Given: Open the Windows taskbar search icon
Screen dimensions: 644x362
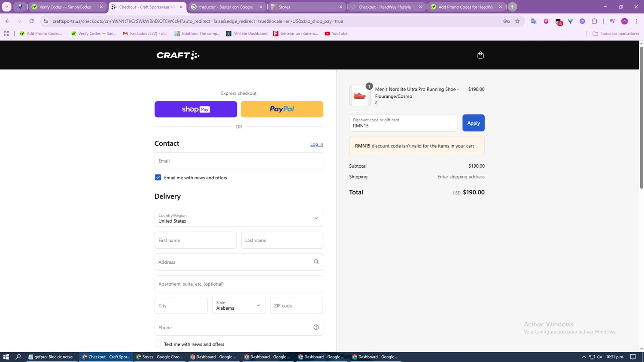Looking at the screenshot, I should [x=18, y=357].
